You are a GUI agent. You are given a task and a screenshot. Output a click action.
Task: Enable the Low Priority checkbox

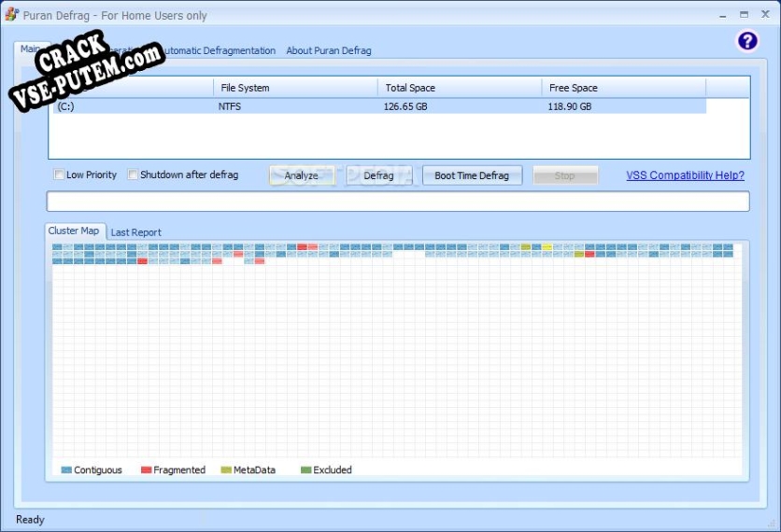[59, 175]
